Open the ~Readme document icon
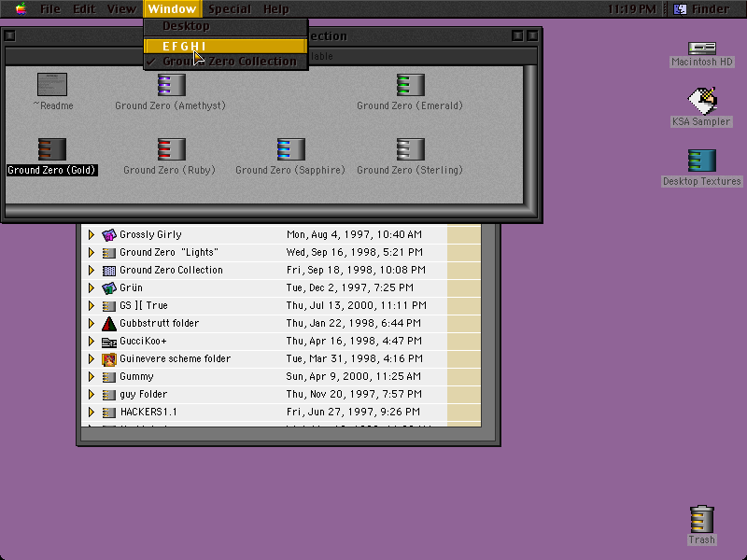The width and height of the screenshot is (747, 560). (52, 84)
